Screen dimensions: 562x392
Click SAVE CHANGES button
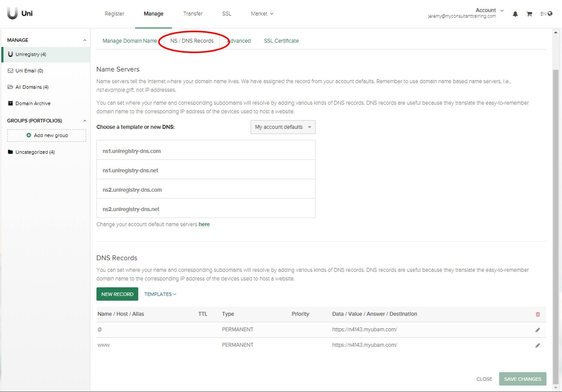tap(523, 379)
